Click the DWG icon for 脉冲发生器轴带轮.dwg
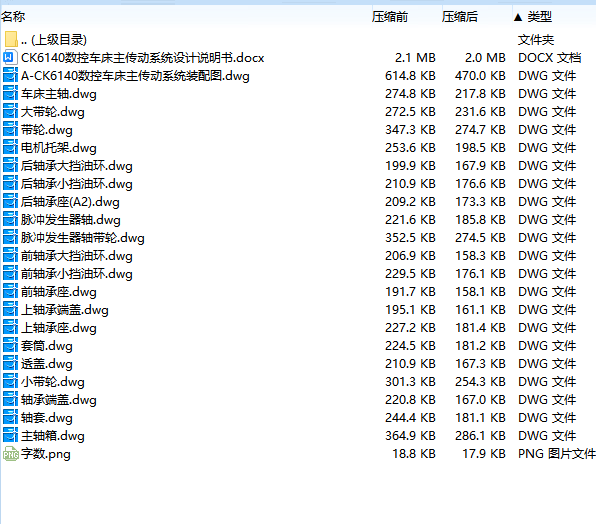This screenshot has width=596, height=524. tap(10, 238)
